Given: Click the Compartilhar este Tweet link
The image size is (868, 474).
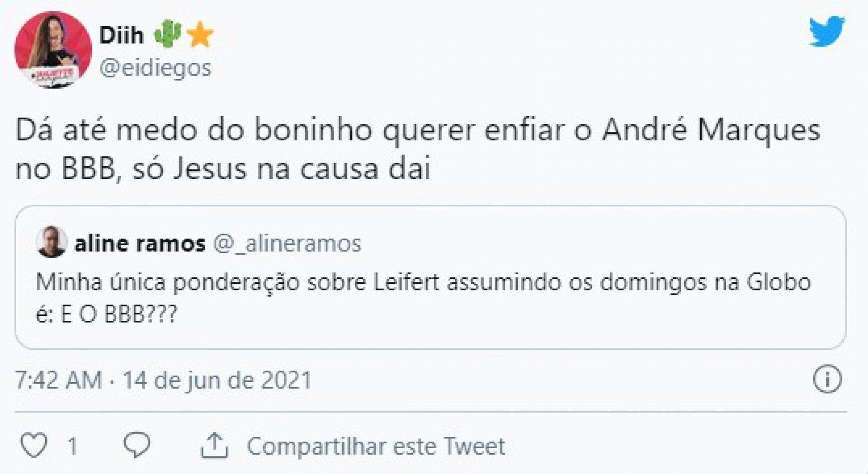Looking at the screenshot, I should pos(375,446).
